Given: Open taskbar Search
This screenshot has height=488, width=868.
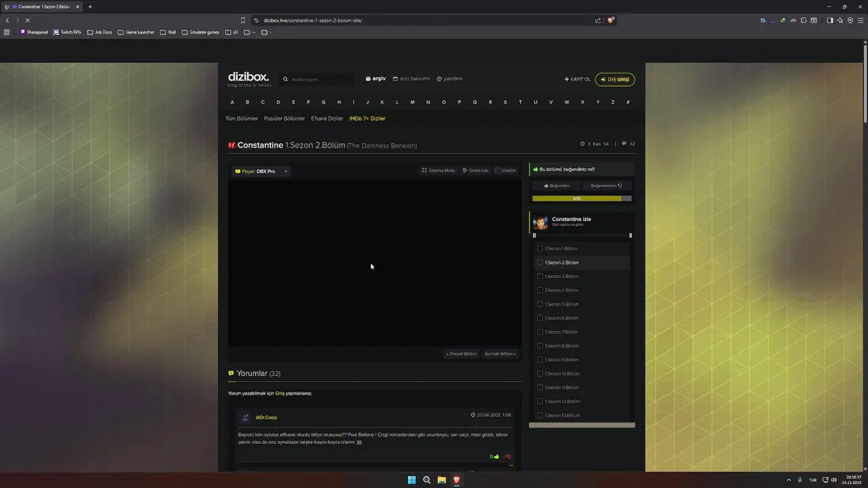Looking at the screenshot, I should (x=427, y=480).
